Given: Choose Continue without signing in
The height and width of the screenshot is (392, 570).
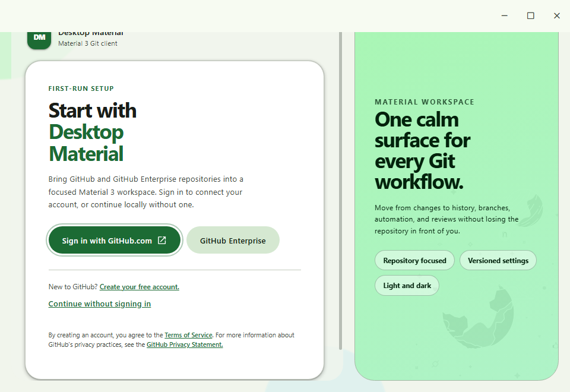Looking at the screenshot, I should point(100,304).
